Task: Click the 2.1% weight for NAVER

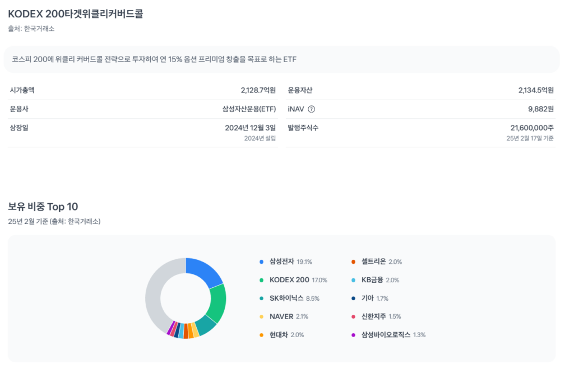Action: click(x=302, y=316)
